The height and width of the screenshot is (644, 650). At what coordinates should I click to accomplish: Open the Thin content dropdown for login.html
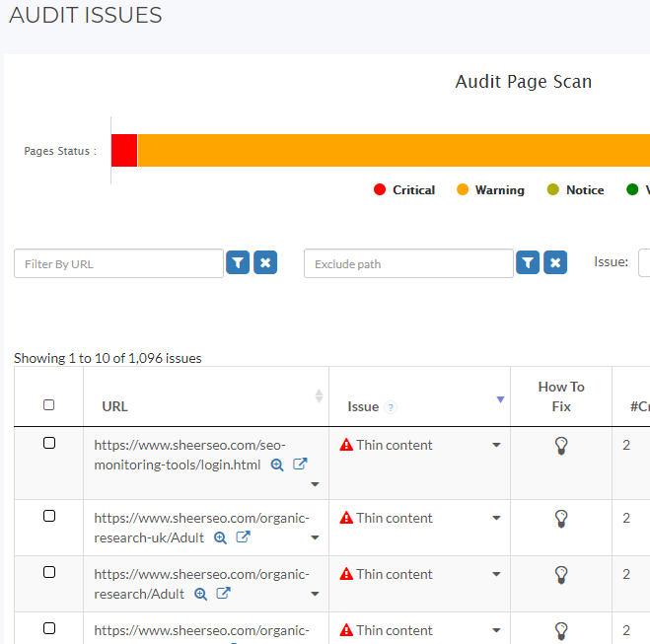tap(496, 445)
